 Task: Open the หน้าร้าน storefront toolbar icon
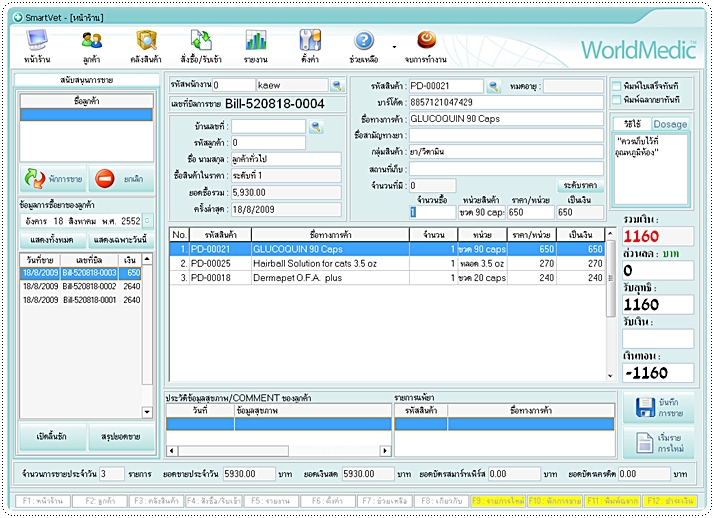click(x=36, y=41)
